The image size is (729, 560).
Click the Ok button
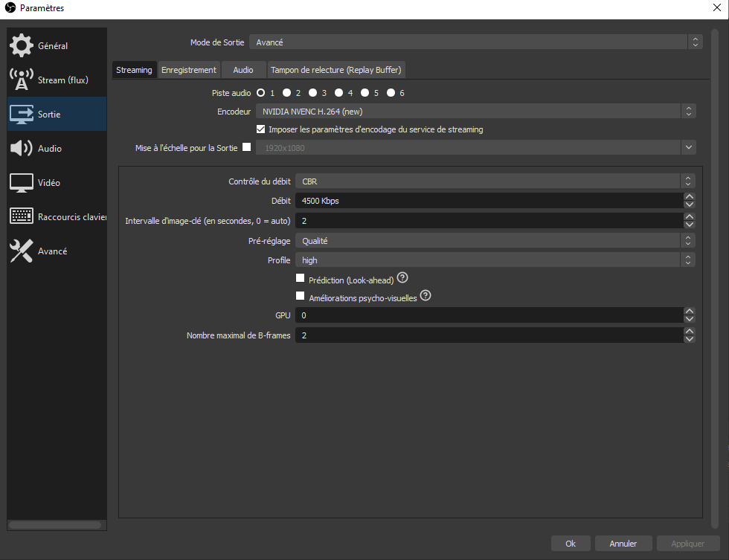click(x=571, y=544)
